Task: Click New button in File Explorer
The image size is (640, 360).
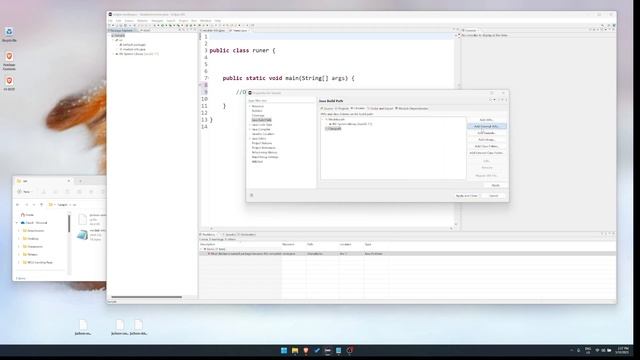Action: [24, 191]
